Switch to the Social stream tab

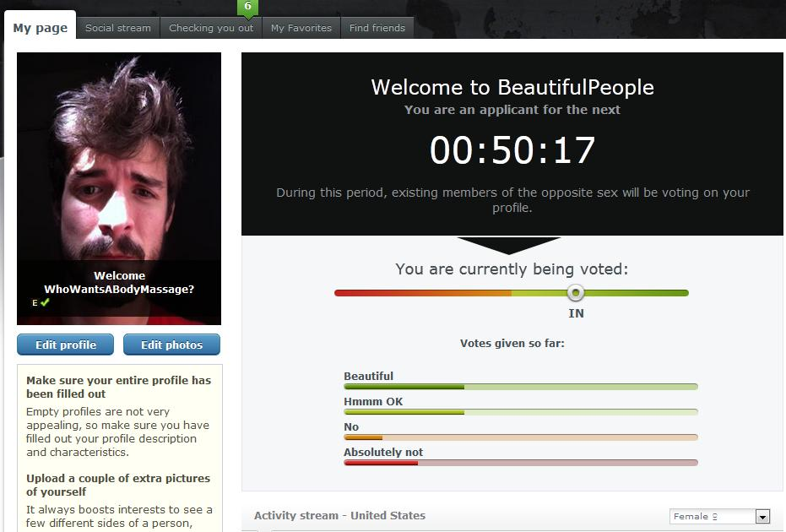coord(118,28)
